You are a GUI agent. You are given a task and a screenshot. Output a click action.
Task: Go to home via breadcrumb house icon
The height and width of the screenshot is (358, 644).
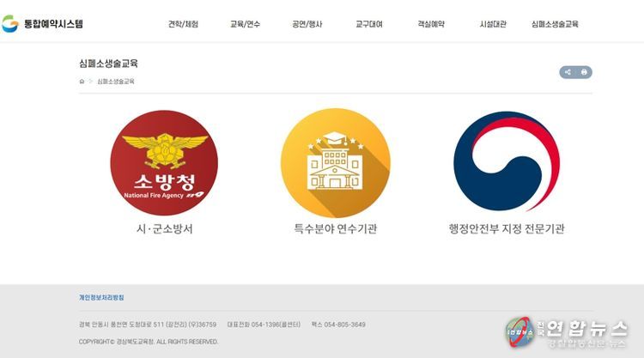click(82, 82)
